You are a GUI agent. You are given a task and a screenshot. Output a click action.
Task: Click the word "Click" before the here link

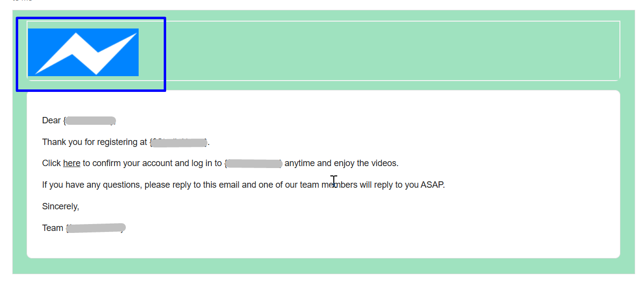pyautogui.click(x=52, y=163)
